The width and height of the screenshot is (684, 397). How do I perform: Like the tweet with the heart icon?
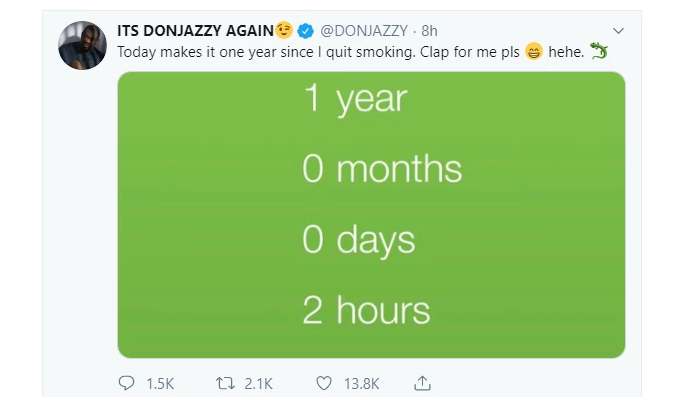(x=324, y=383)
